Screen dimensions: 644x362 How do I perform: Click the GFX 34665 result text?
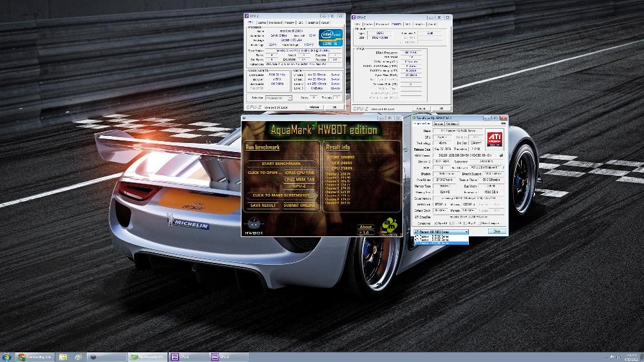point(343,163)
